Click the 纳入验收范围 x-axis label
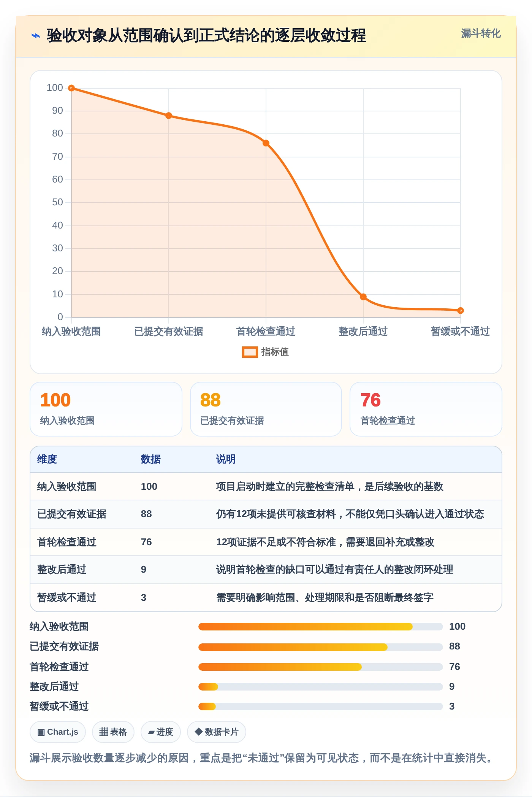 click(x=71, y=332)
